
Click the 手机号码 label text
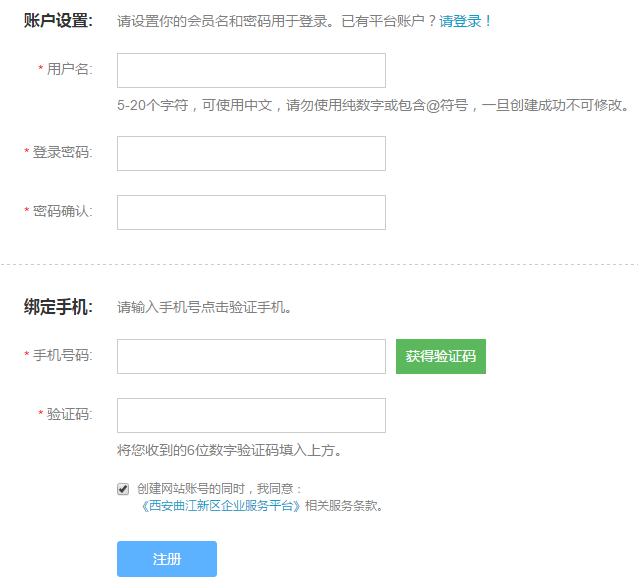[63, 355]
